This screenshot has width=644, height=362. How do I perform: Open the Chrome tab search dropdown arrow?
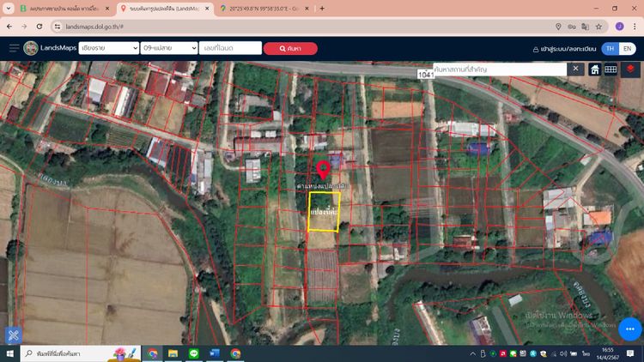tap(12, 9)
